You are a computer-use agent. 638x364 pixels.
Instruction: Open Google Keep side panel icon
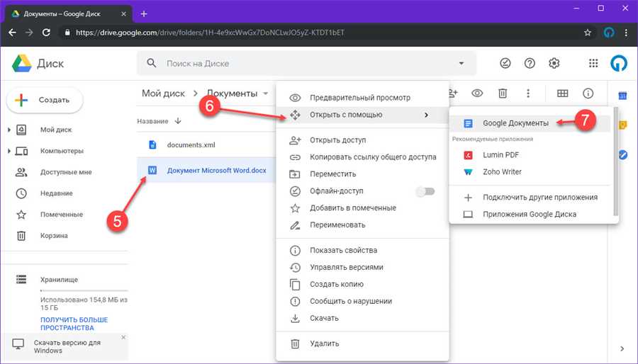[x=622, y=125]
